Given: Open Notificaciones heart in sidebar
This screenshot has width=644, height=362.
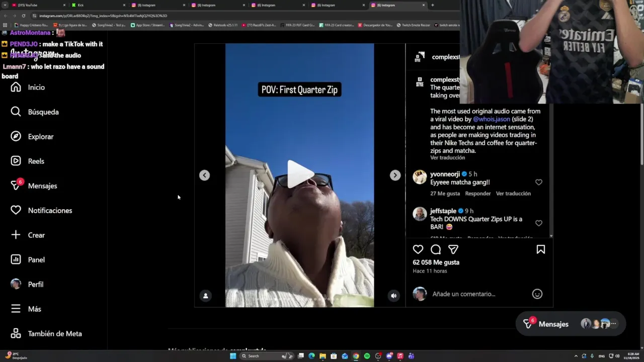Looking at the screenshot, I should tap(41, 211).
